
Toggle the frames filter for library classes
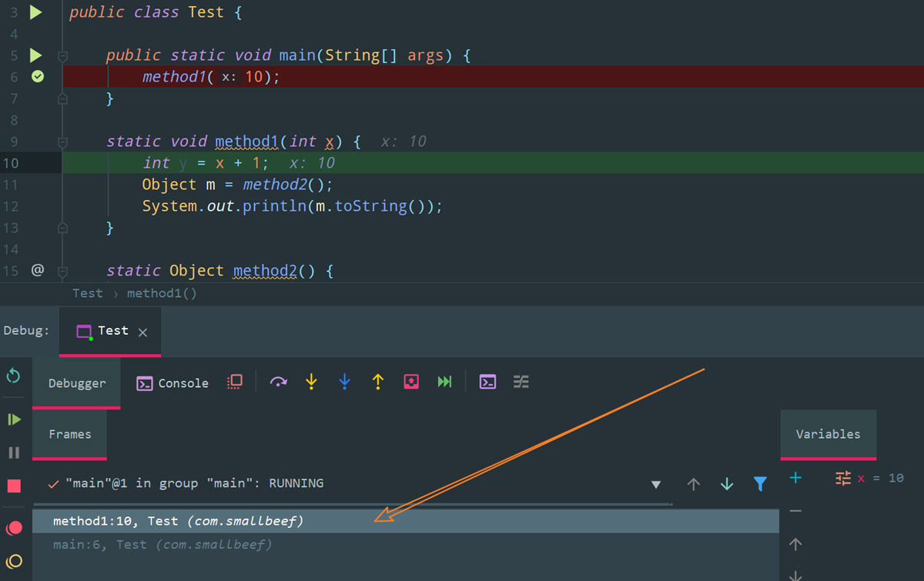click(760, 484)
